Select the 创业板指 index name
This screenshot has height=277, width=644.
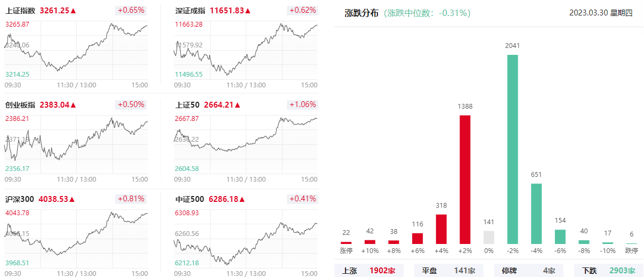click(20, 105)
